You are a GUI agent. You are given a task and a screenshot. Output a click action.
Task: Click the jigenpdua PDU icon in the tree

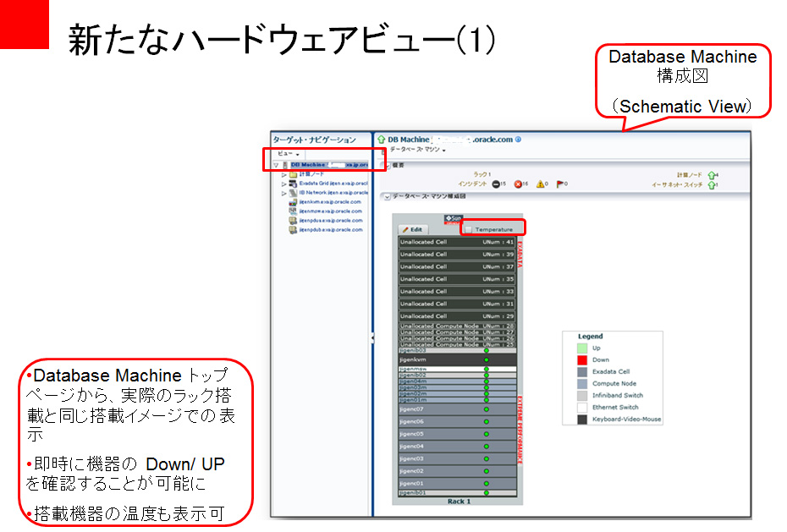click(293, 221)
